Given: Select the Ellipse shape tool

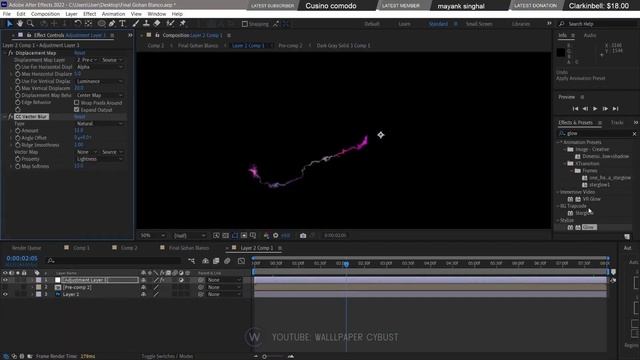Looking at the screenshot, I should (x=101, y=24).
